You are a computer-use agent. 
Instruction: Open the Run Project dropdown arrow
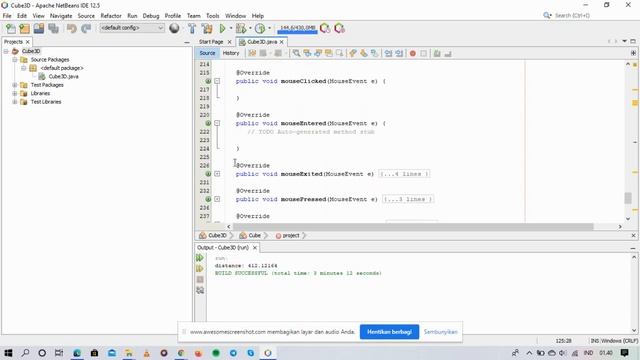tap(231, 28)
